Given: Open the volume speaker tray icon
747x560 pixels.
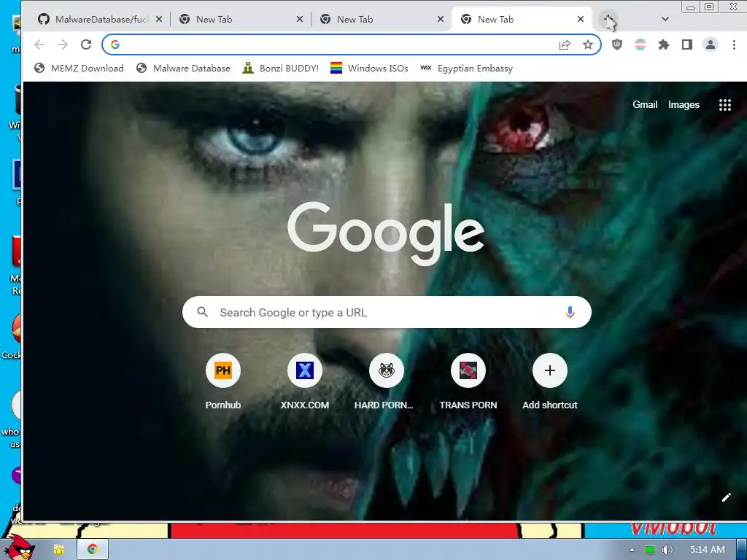Looking at the screenshot, I should 667,550.
